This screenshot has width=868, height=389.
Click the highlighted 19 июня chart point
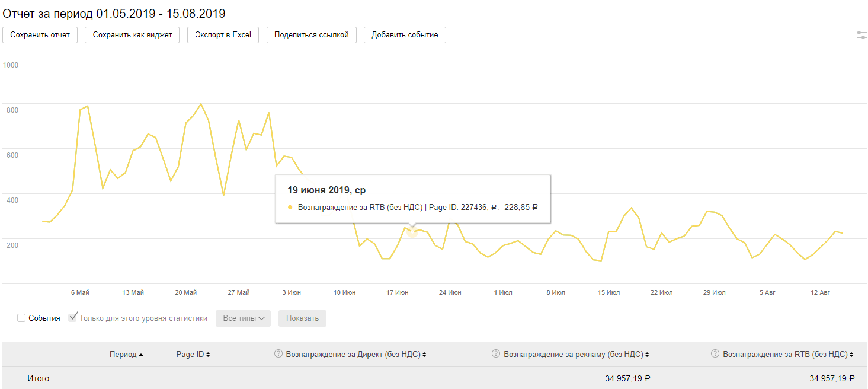(x=412, y=231)
